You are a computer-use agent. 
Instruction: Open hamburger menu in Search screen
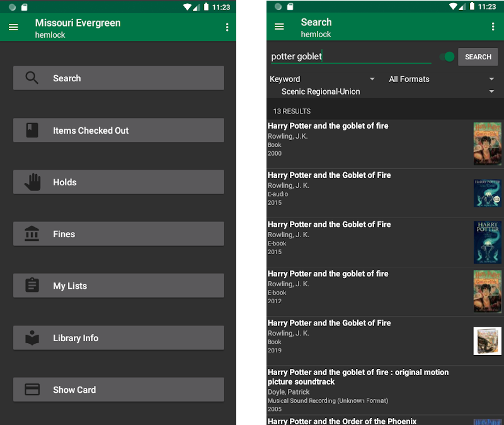tap(279, 26)
